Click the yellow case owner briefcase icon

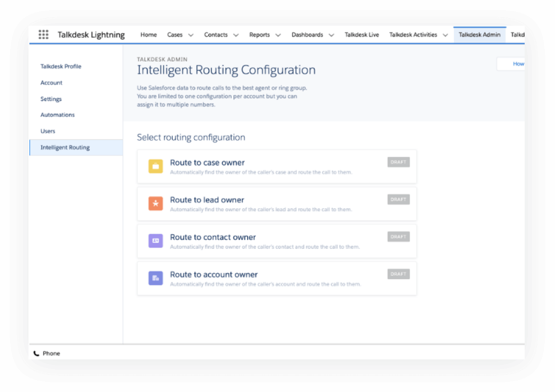click(x=156, y=166)
